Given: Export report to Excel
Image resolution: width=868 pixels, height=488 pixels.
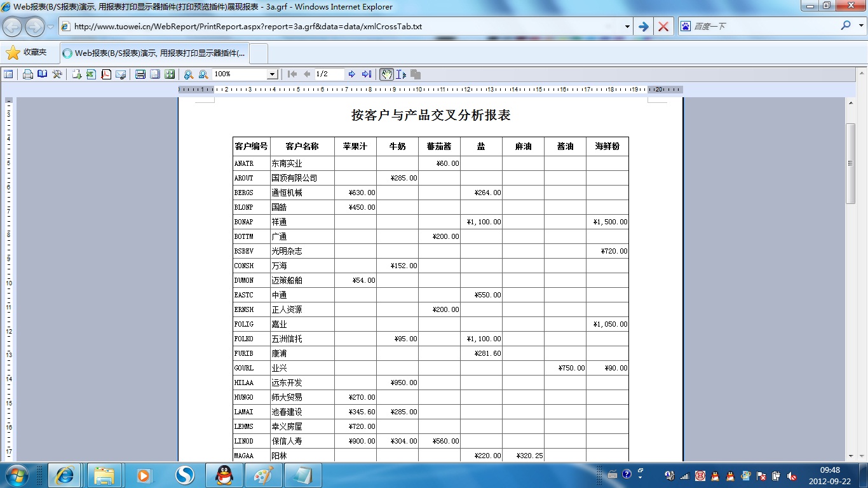Looking at the screenshot, I should 91,74.
